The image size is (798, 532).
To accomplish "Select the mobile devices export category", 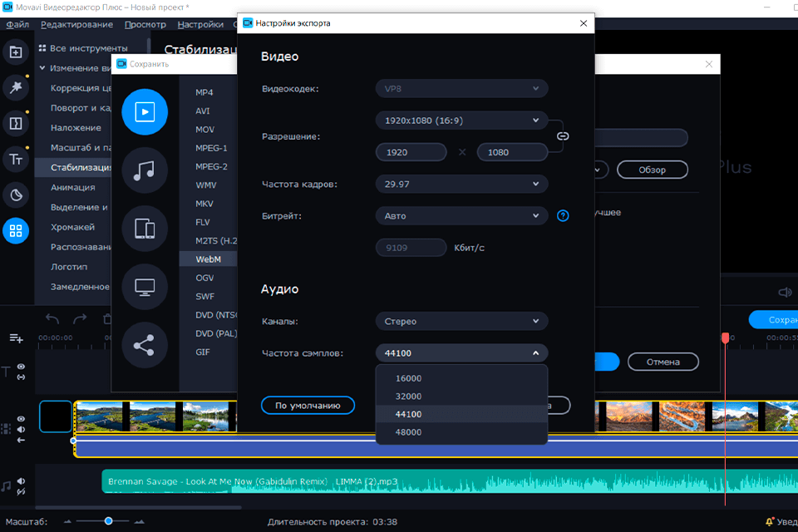I will click(x=145, y=229).
